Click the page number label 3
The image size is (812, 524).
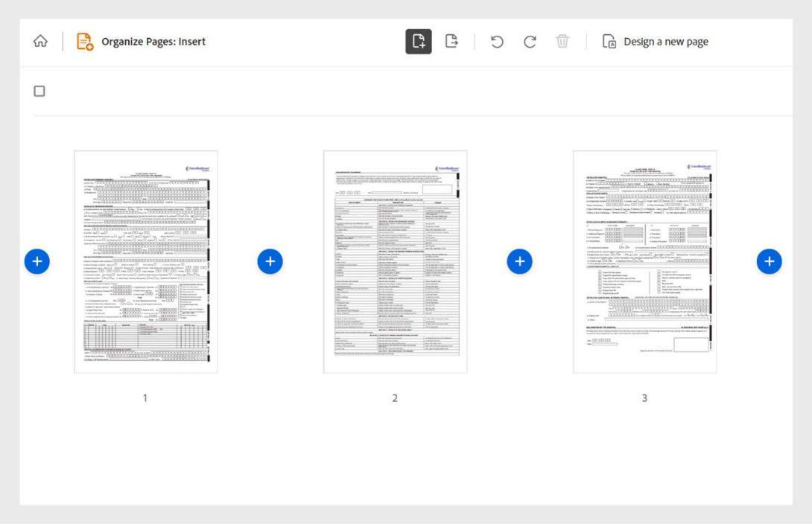coord(644,398)
